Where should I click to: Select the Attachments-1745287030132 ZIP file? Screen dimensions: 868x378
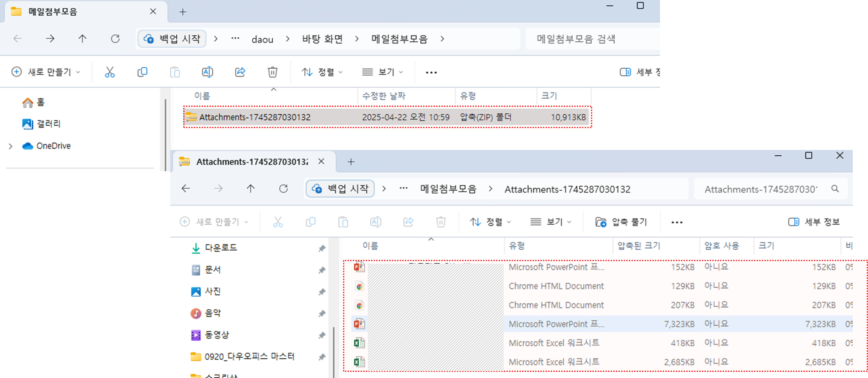click(x=255, y=117)
